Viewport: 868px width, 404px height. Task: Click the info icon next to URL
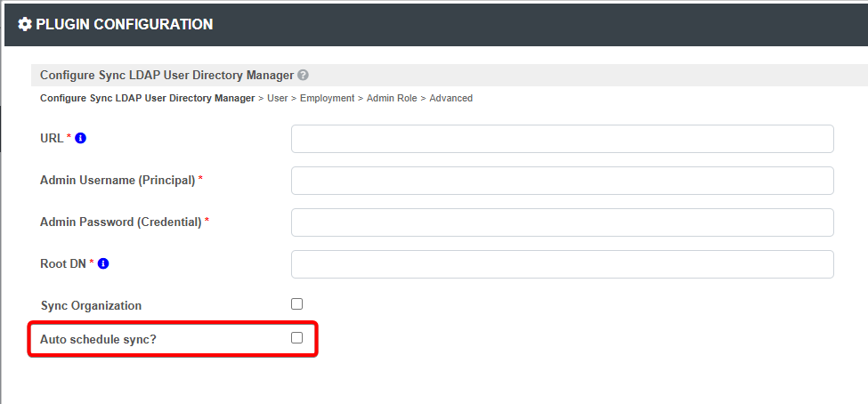80,138
